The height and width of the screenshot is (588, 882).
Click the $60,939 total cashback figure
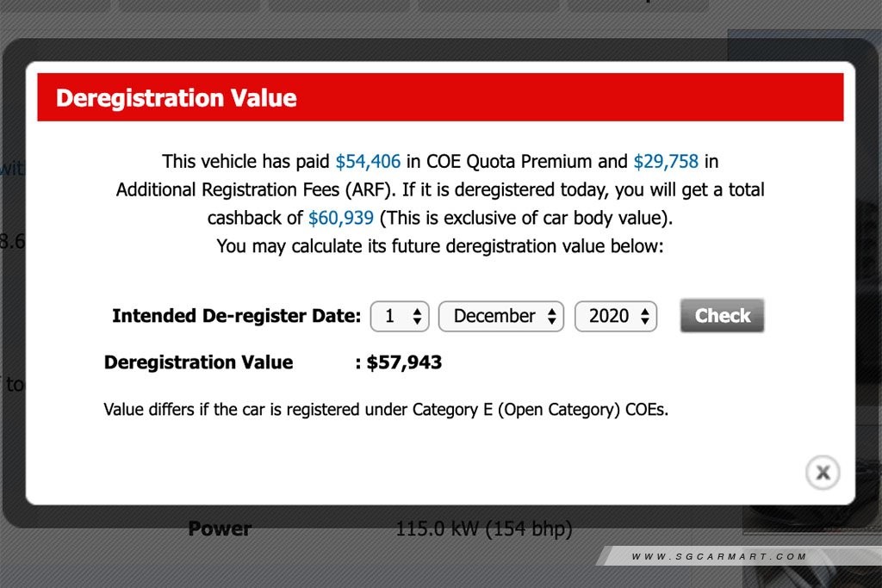pyautogui.click(x=341, y=218)
